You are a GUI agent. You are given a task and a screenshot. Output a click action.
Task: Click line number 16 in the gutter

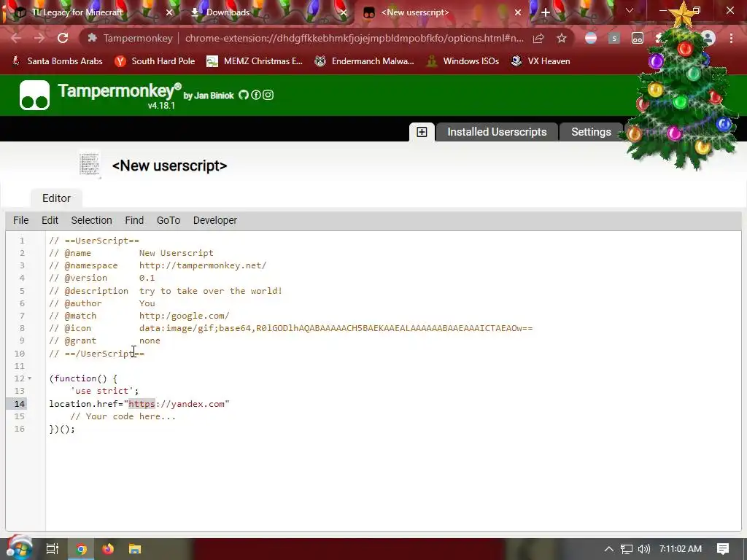(19, 429)
